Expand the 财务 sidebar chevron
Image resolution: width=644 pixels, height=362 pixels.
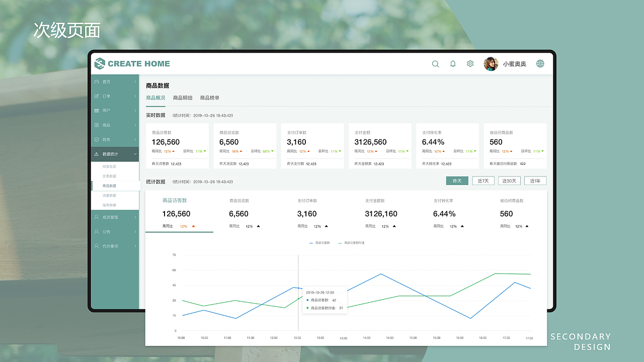click(135, 139)
